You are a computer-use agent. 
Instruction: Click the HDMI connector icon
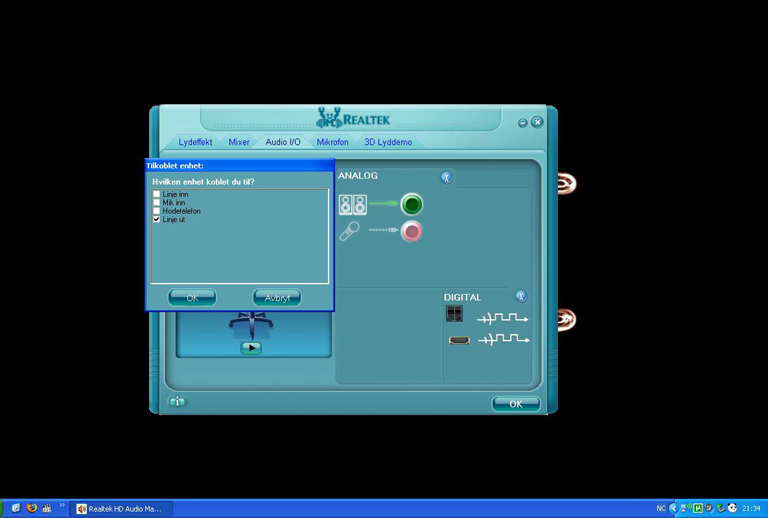(x=459, y=340)
